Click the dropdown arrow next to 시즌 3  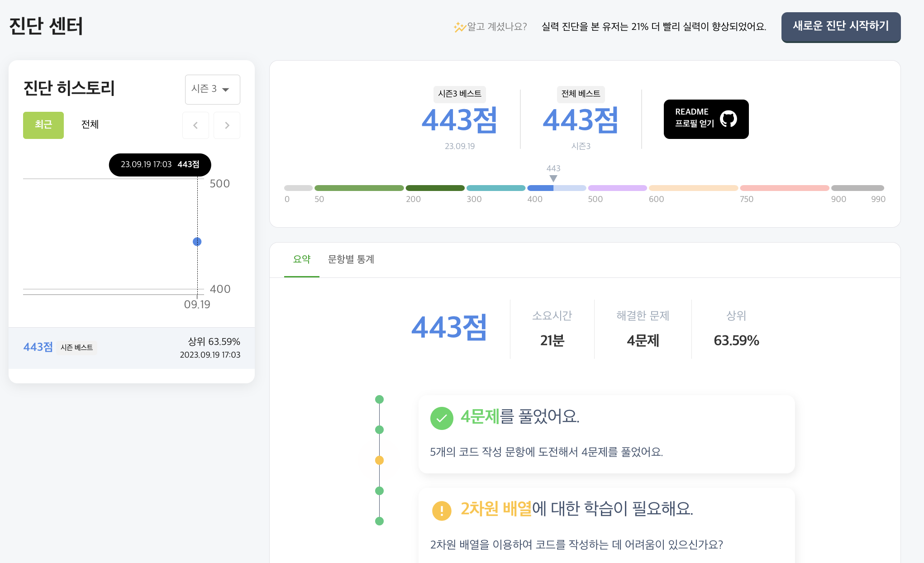coord(225,90)
